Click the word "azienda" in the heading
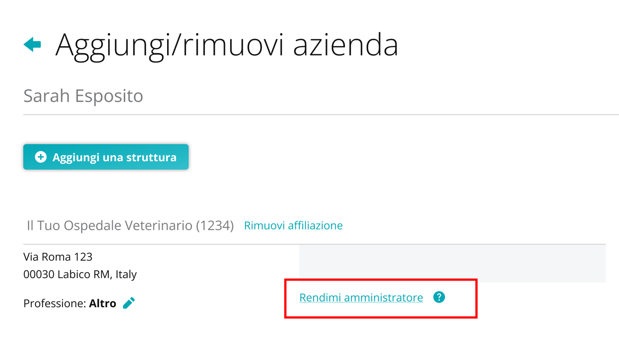 coord(345,45)
